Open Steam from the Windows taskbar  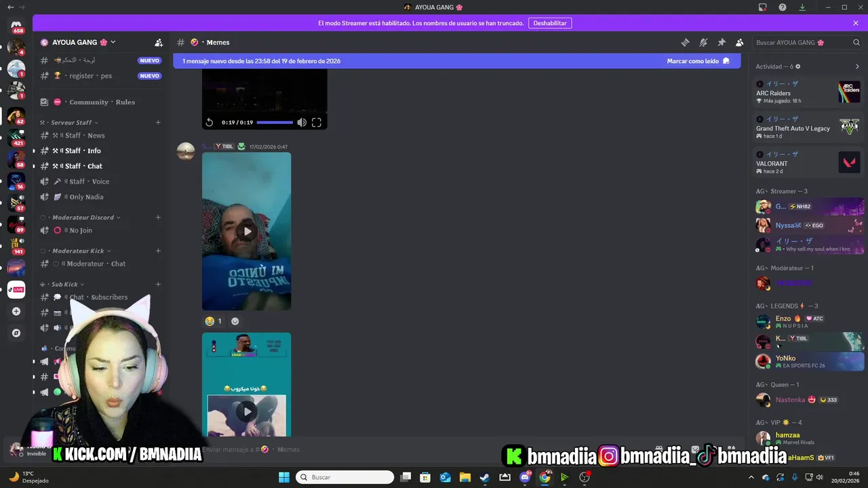coord(485,477)
